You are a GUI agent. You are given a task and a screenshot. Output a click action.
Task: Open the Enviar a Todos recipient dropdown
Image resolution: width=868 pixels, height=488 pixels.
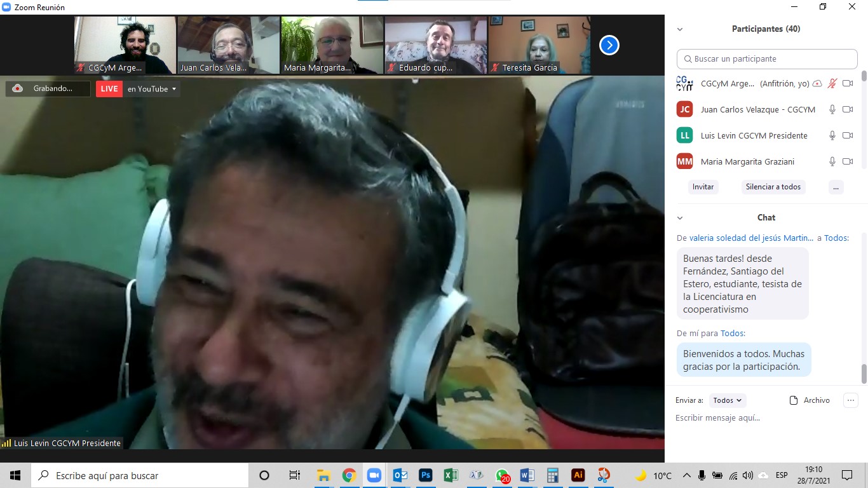pyautogui.click(x=727, y=400)
